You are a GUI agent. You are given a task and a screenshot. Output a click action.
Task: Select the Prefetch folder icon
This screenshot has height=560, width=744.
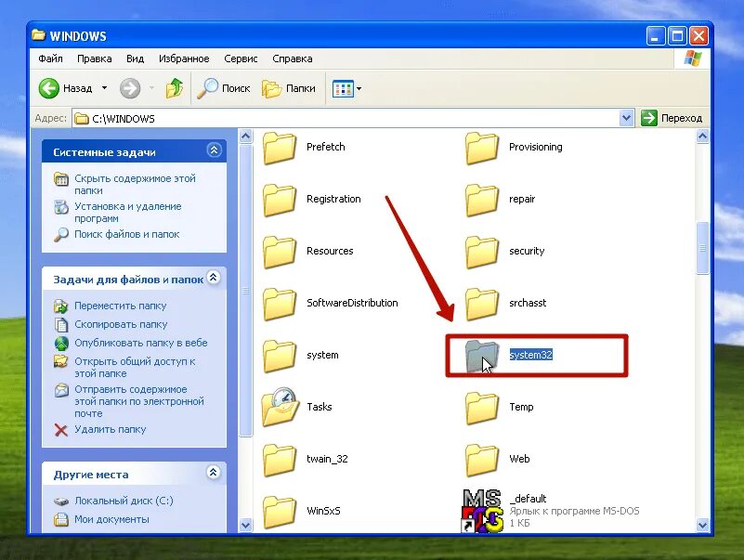point(280,148)
